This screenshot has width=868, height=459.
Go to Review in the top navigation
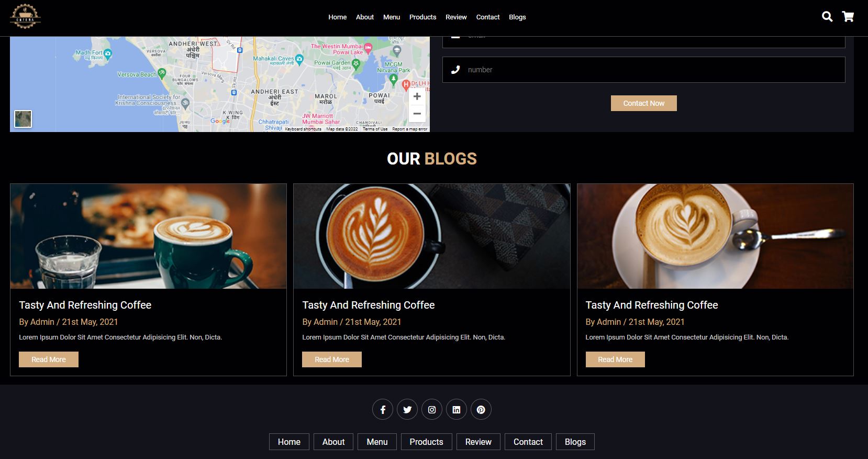[x=456, y=17]
